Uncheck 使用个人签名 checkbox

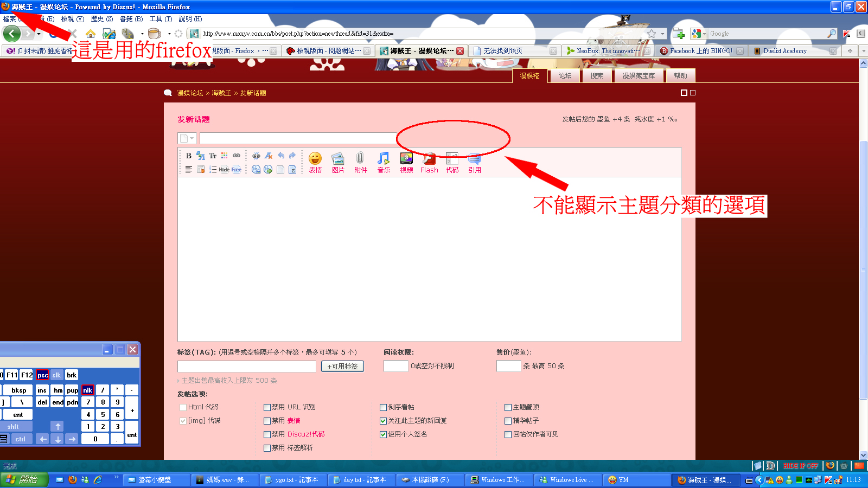point(383,434)
